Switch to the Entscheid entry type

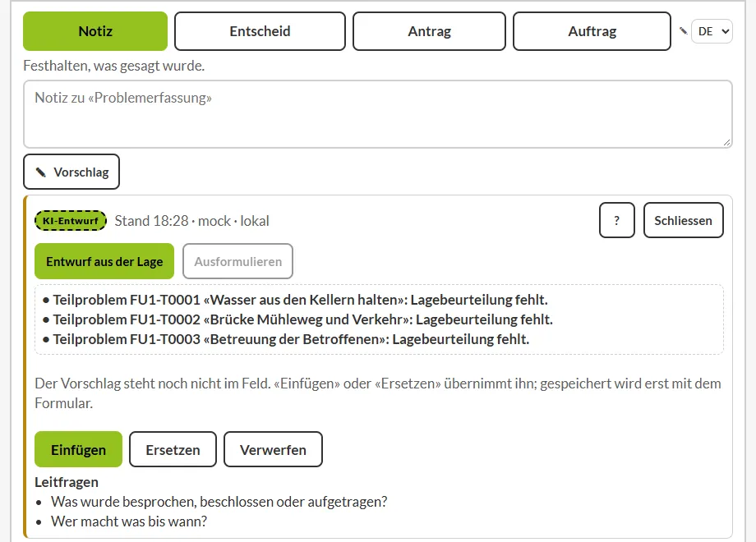tap(260, 31)
